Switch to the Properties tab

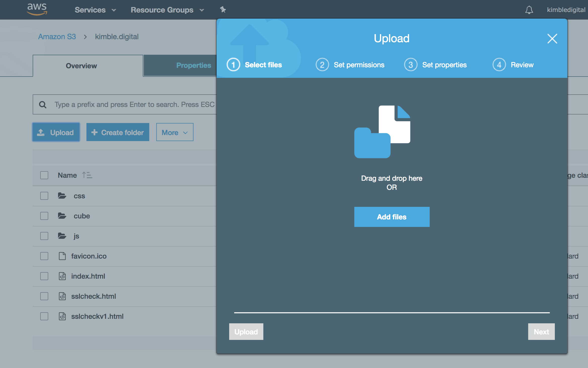[193, 66]
